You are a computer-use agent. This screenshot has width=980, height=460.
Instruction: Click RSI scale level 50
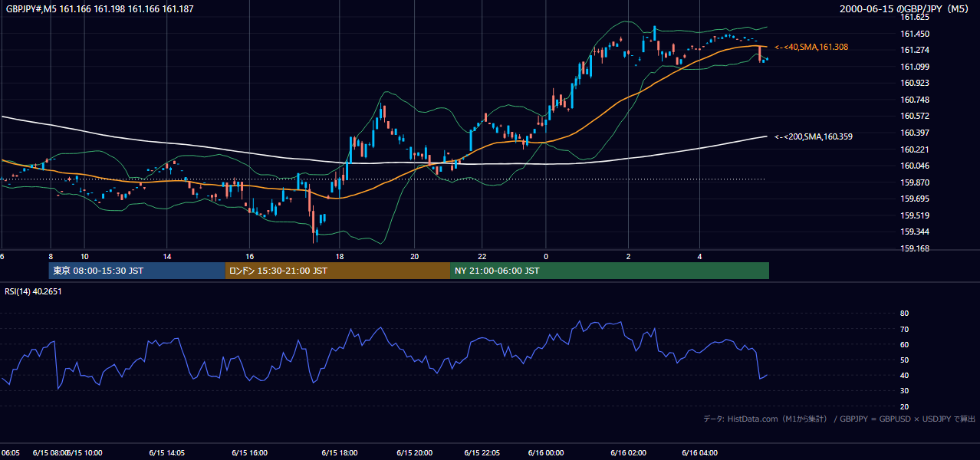click(904, 360)
